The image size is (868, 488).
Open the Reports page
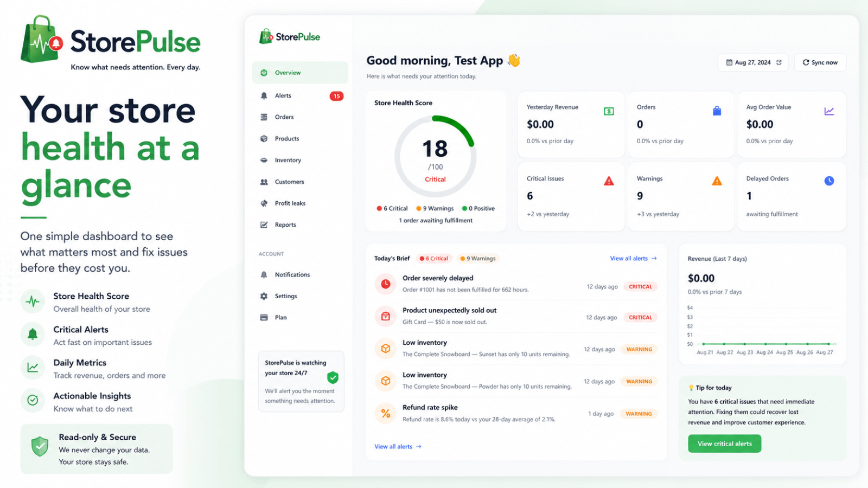point(300,225)
